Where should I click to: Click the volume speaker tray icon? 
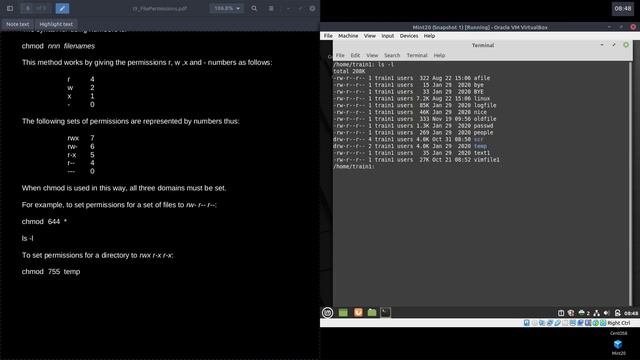pyautogui.click(x=607, y=313)
